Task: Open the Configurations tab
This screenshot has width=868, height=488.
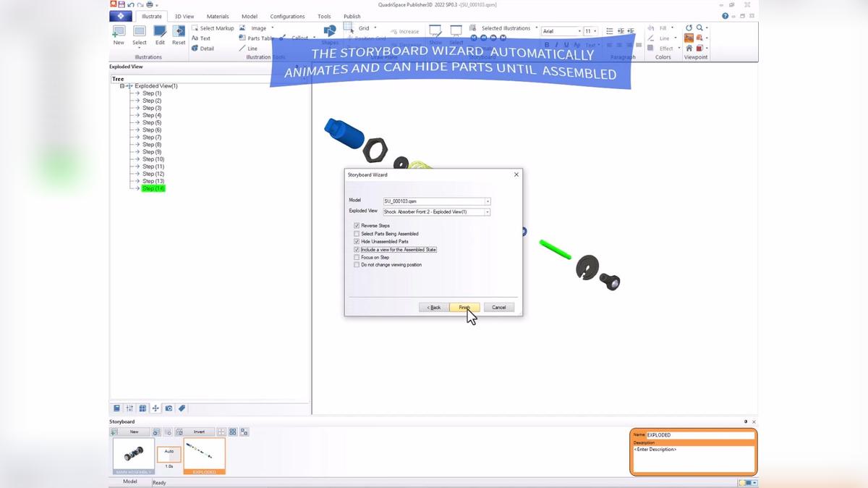Action: point(287,16)
